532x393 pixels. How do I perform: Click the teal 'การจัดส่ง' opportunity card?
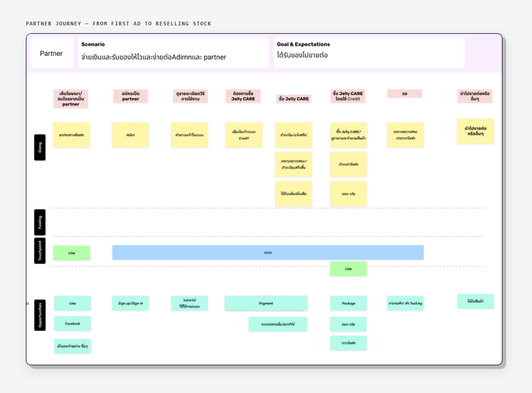click(349, 343)
